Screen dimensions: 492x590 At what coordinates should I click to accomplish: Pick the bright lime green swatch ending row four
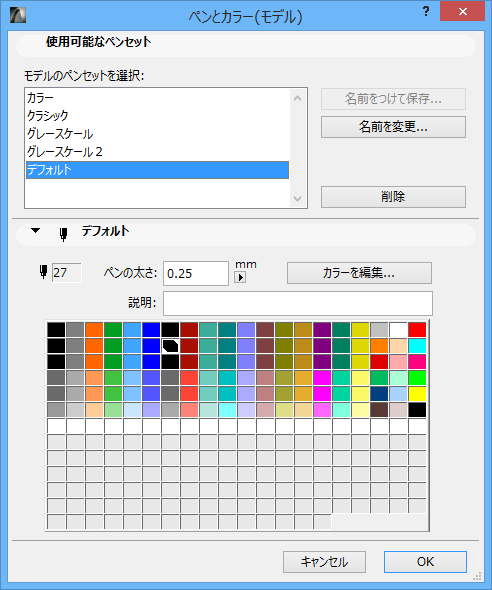click(417, 378)
